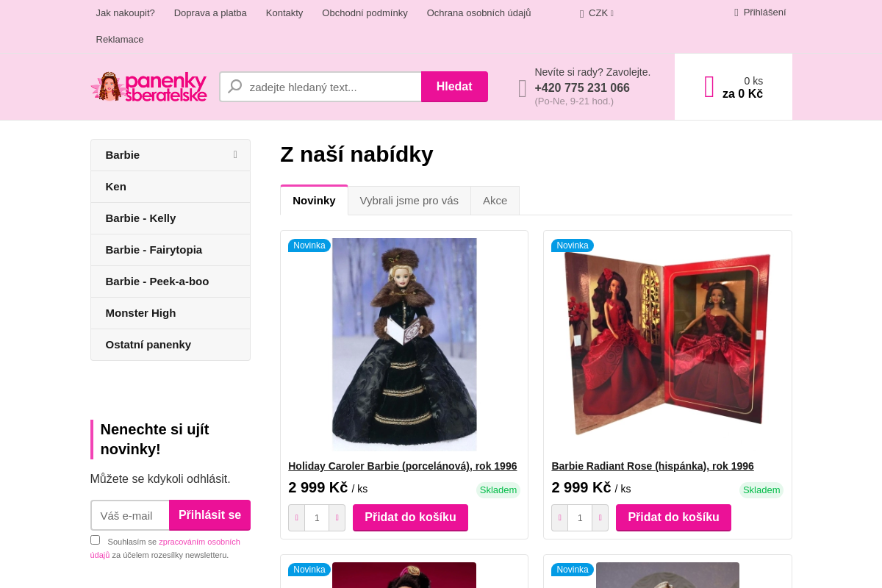Open the Monster High category
This screenshot has height=588, width=882.
(x=171, y=313)
